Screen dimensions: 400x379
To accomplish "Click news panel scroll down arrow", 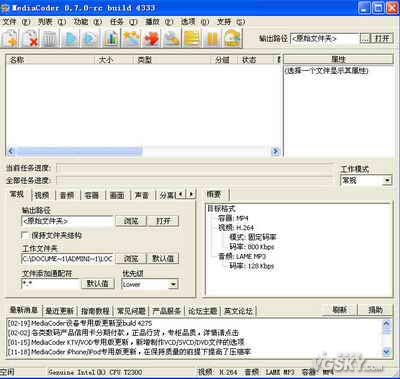I will point(387,351).
